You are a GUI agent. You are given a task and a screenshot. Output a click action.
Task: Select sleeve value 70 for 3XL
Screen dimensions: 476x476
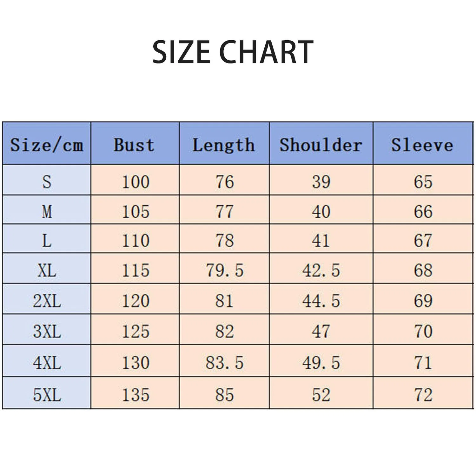[x=423, y=331]
